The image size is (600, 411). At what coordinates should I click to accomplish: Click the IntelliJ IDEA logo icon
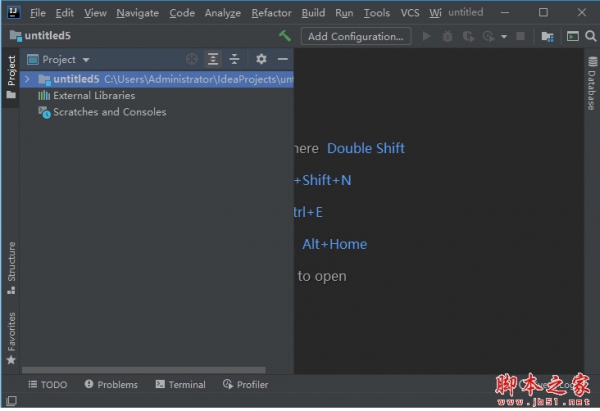coord(14,13)
